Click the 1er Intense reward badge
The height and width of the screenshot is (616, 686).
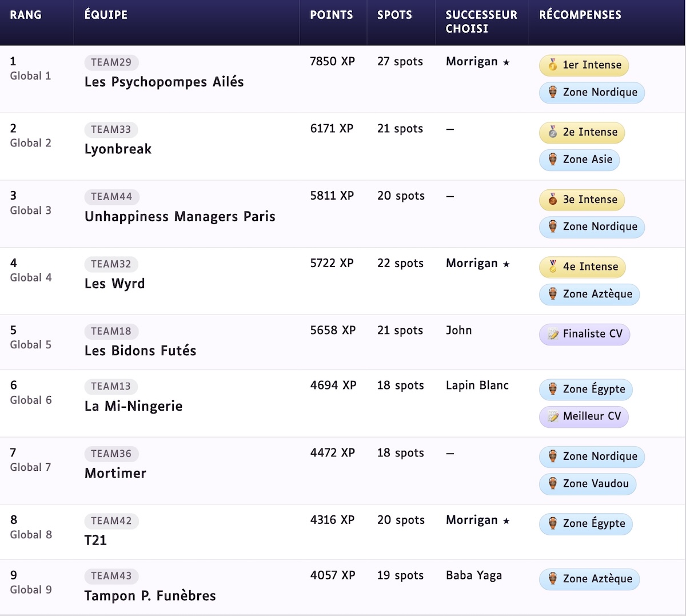click(x=584, y=65)
